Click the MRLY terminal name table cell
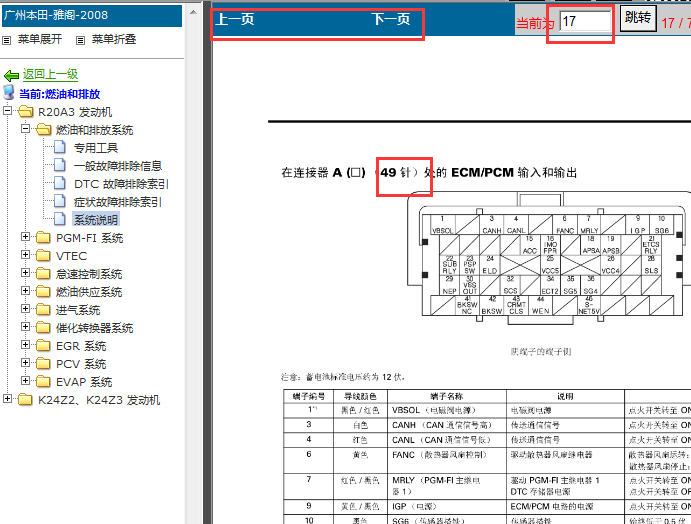This screenshot has height=524, width=691. click(x=447, y=486)
